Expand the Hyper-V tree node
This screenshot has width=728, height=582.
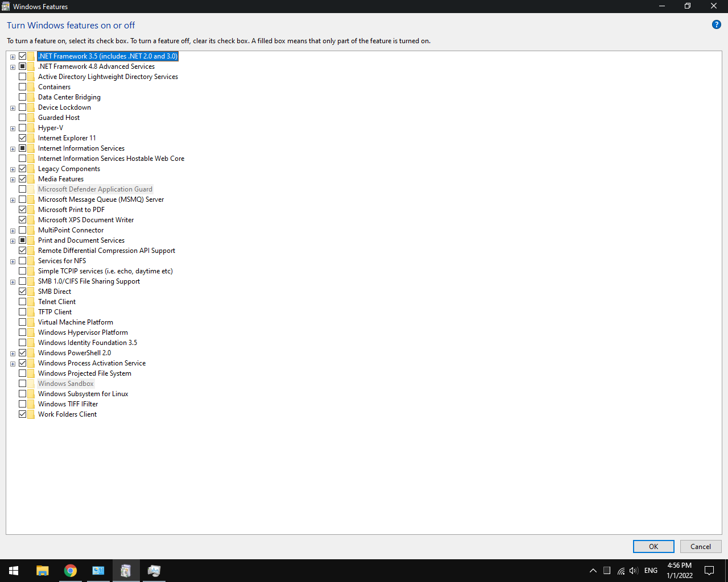click(13, 128)
